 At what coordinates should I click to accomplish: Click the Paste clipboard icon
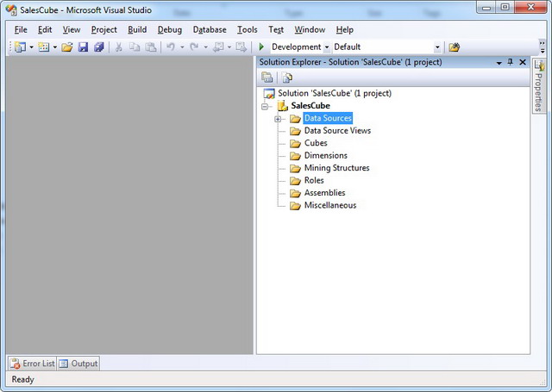tap(151, 47)
